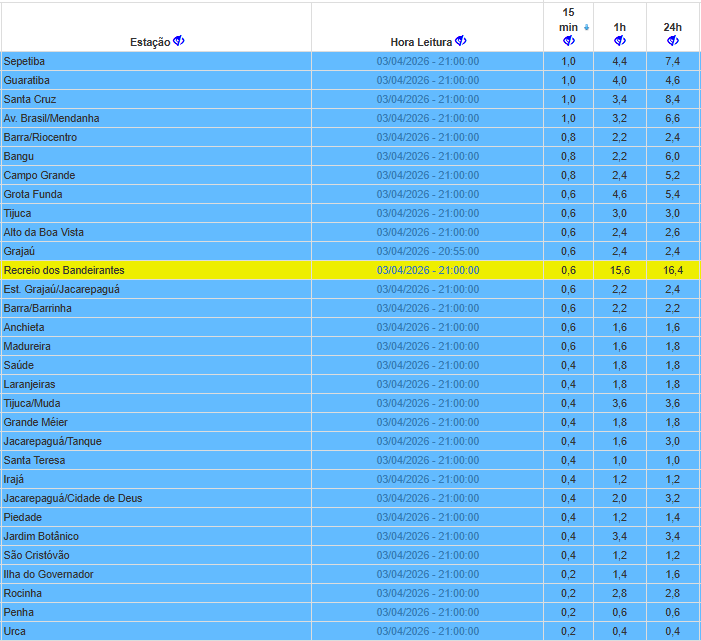Click Sepetiba's 24h value 7,4
This screenshot has width=701, height=641.
point(672,61)
